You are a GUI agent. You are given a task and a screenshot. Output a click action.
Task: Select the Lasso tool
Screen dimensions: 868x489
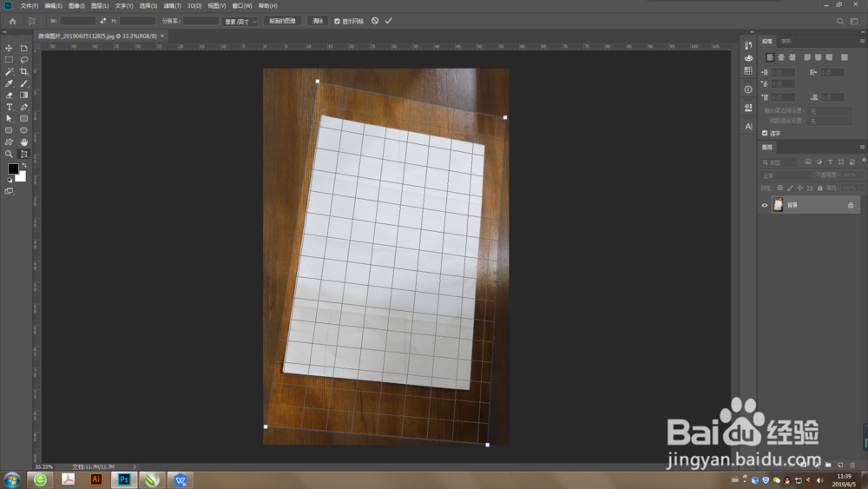pos(23,60)
